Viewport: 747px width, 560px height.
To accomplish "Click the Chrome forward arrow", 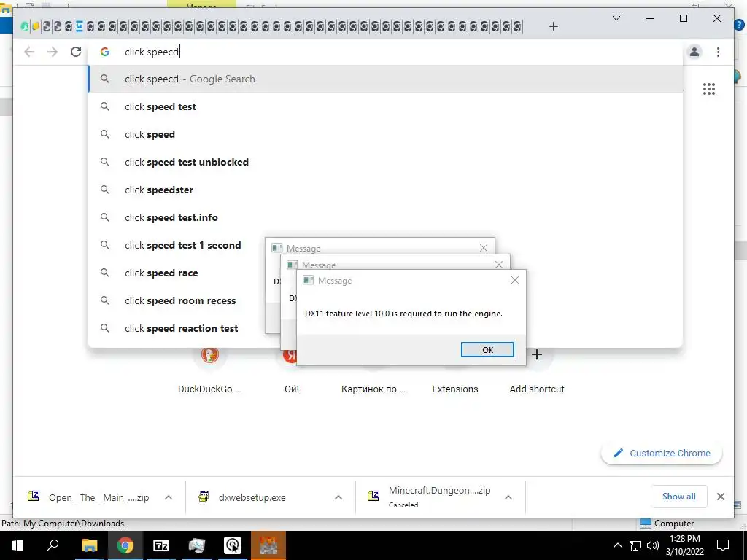I will [x=53, y=52].
